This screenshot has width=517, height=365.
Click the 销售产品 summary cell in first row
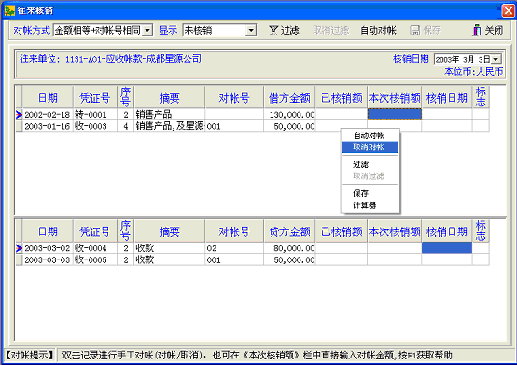[169, 114]
